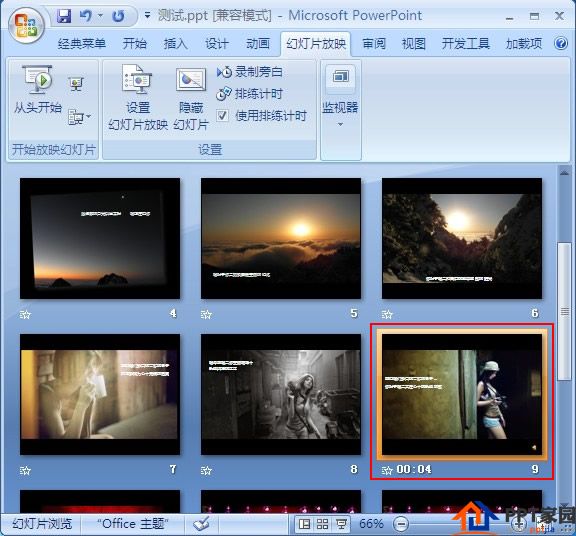Open the Customize Quick Access Toolbar dropdown
Image resolution: width=576 pixels, height=536 pixels.
click(147, 15)
